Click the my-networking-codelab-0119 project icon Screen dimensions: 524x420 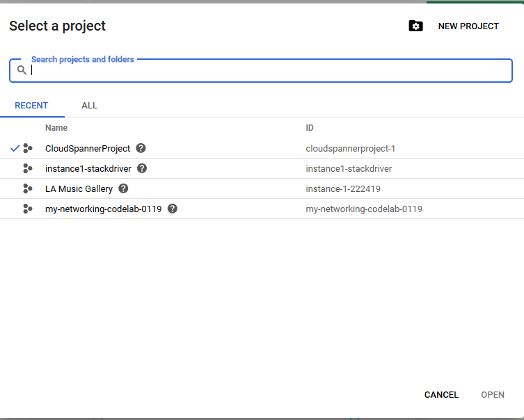28,209
